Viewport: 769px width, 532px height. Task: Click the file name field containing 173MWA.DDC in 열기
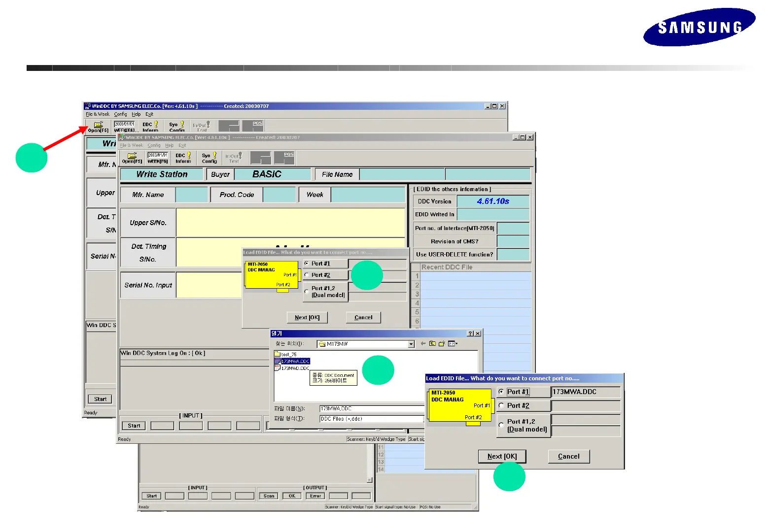click(372, 409)
